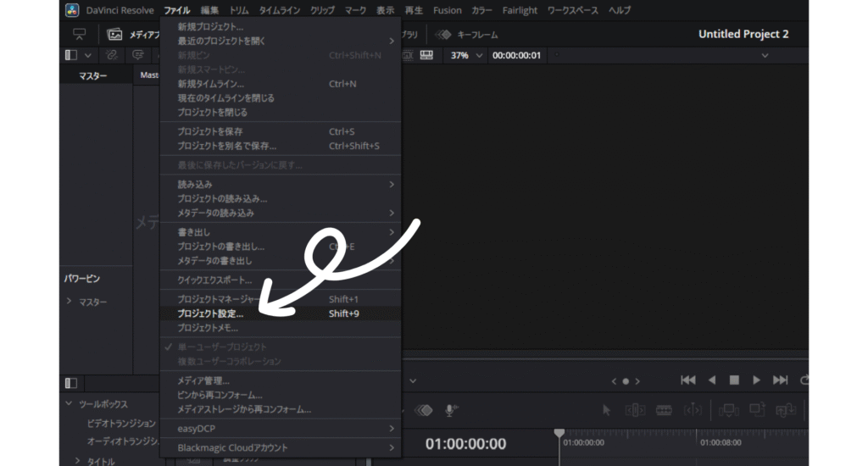Select プロジェクト設定... from the File menu
The width and height of the screenshot is (868, 466).
(x=210, y=313)
